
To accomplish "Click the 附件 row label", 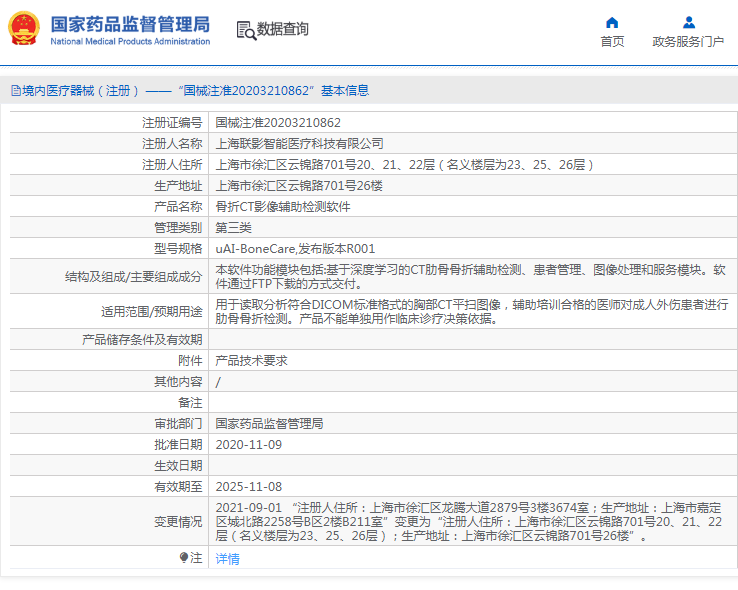I will tap(190, 361).
